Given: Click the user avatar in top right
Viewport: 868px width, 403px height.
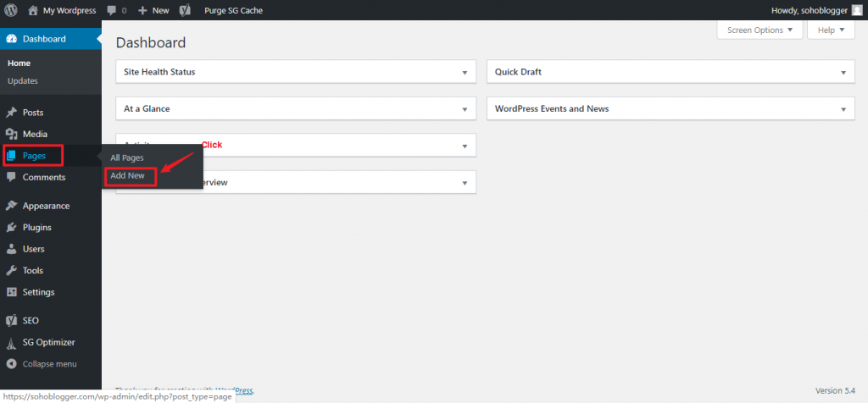Looking at the screenshot, I should [857, 10].
